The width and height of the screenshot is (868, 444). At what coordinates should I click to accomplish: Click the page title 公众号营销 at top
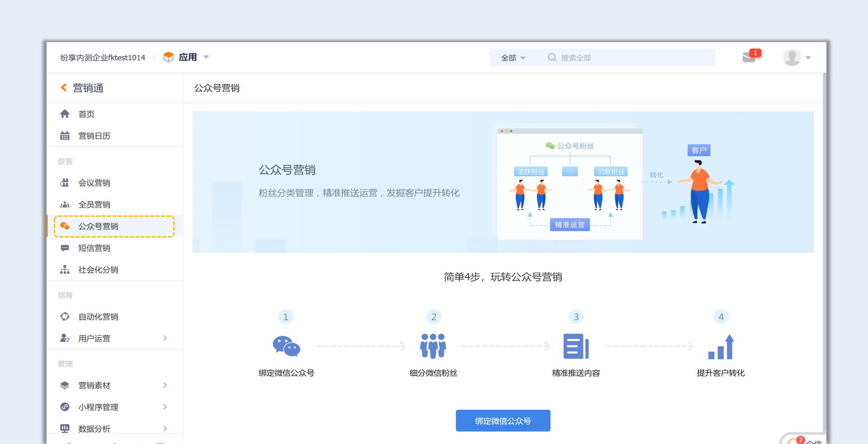pos(217,88)
